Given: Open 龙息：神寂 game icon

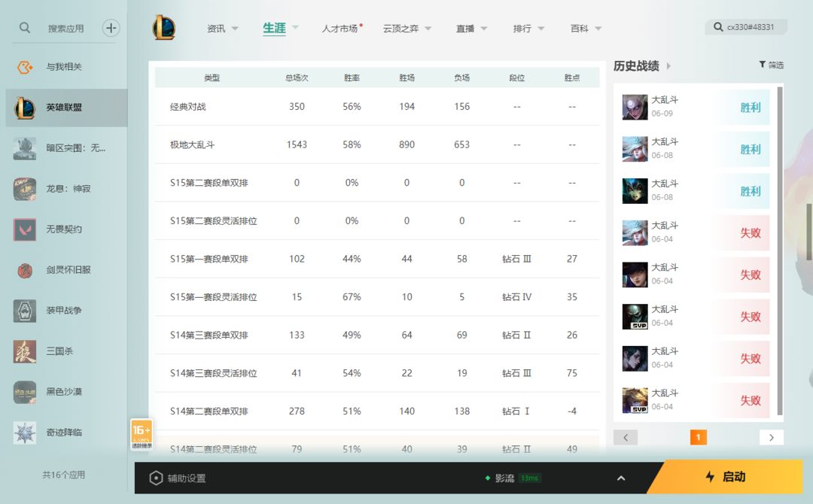Looking at the screenshot, I should coord(25,189).
